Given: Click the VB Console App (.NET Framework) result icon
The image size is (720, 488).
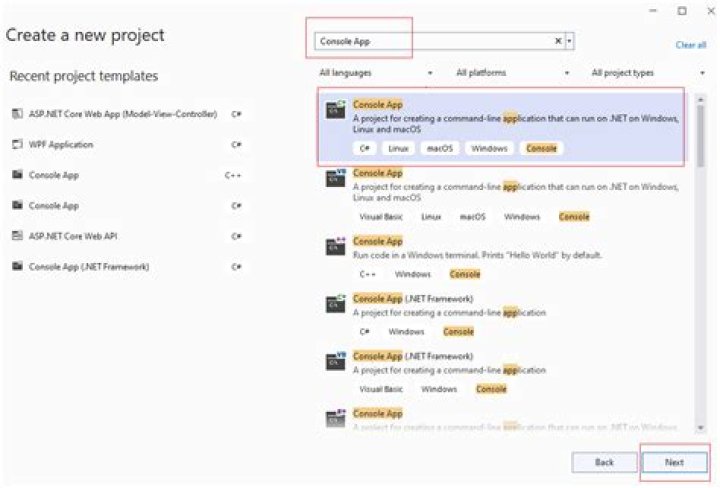Looking at the screenshot, I should point(336,361).
